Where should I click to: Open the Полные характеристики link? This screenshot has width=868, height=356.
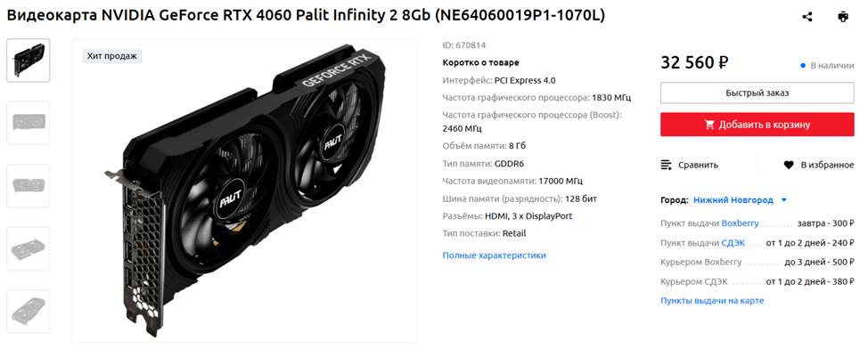(495, 255)
